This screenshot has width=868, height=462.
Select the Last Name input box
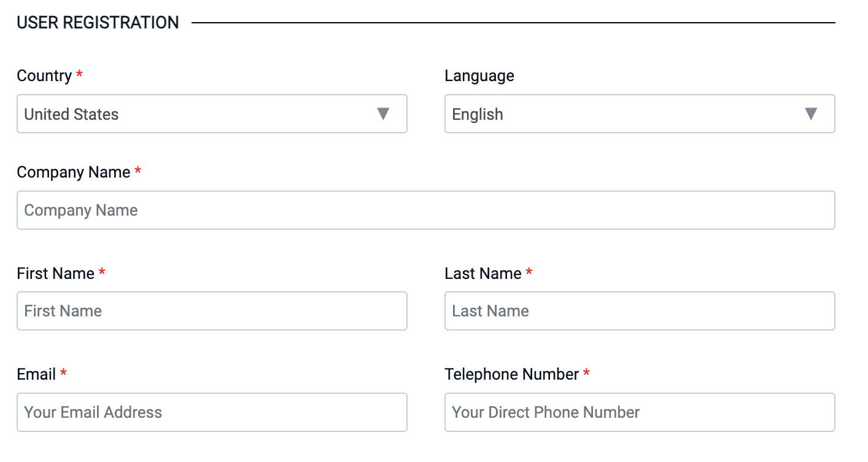[x=640, y=311]
